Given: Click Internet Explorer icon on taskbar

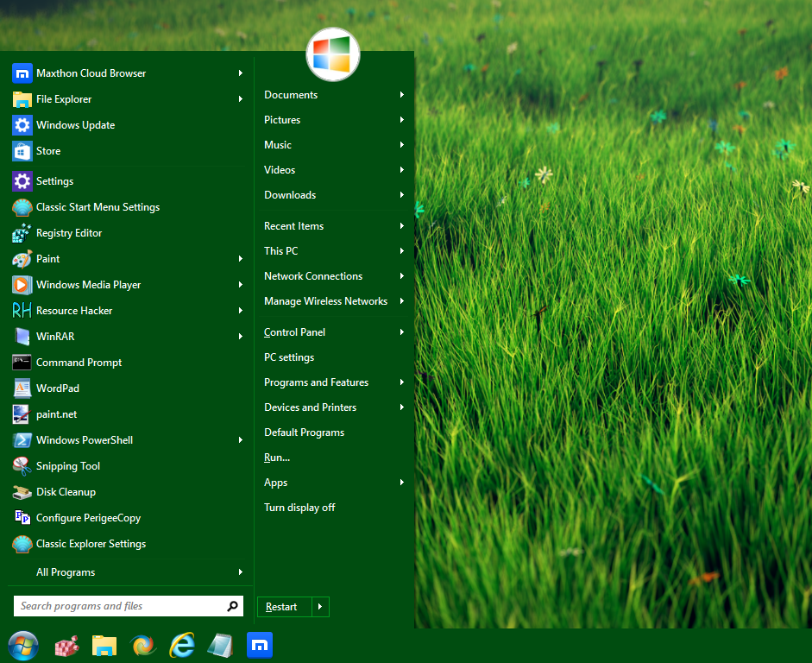Looking at the screenshot, I should click(182, 646).
